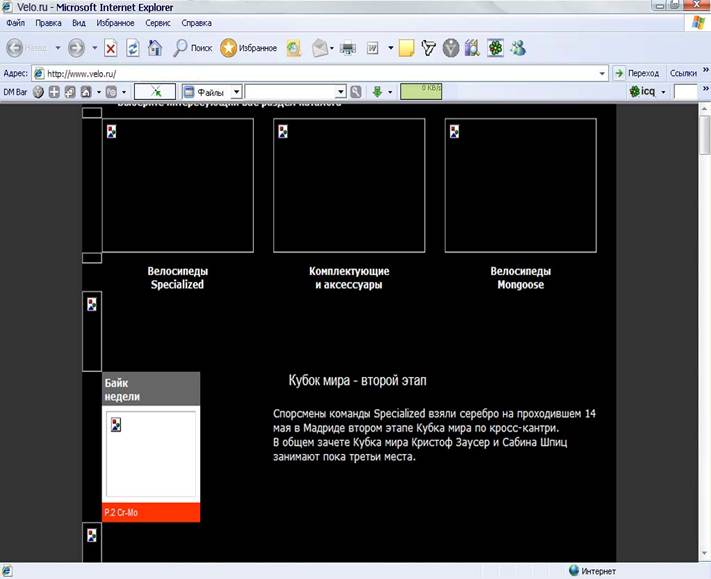Open Messenger via the buddies icon
The height and width of the screenshot is (579, 711).
click(x=518, y=48)
